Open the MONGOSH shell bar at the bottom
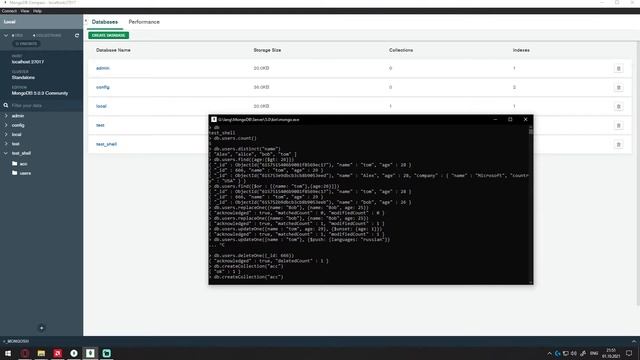The image size is (640, 360). pyautogui.click(x=320, y=341)
